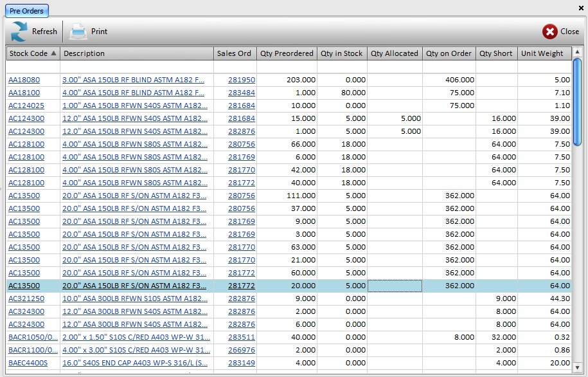Open sales order 283484 link
Image resolution: width=588 pixels, height=377 pixels.
[x=242, y=93]
